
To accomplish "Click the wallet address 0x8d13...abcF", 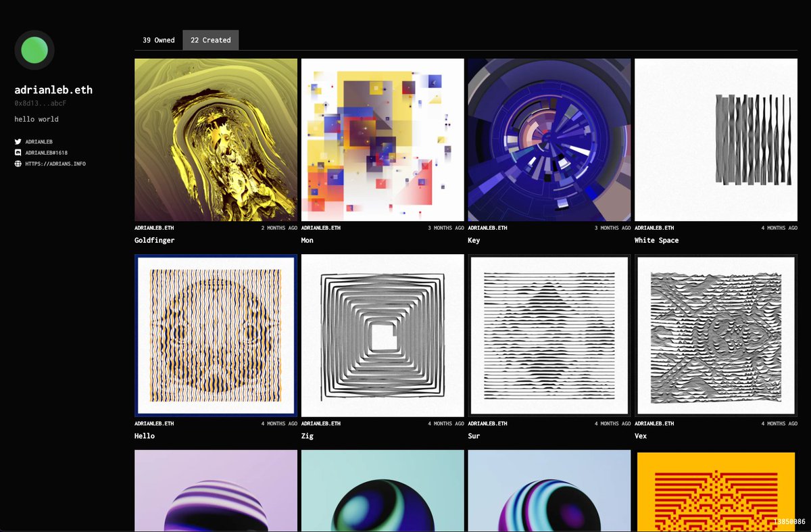I will (x=40, y=103).
